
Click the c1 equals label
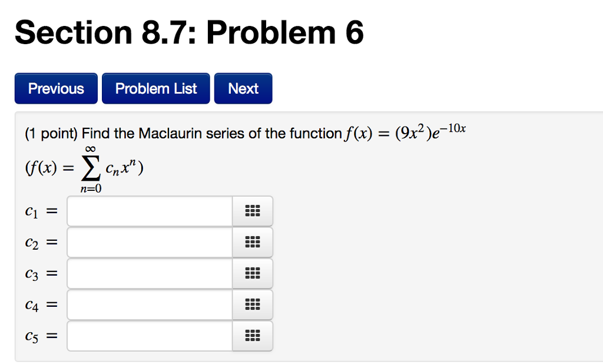tap(40, 211)
